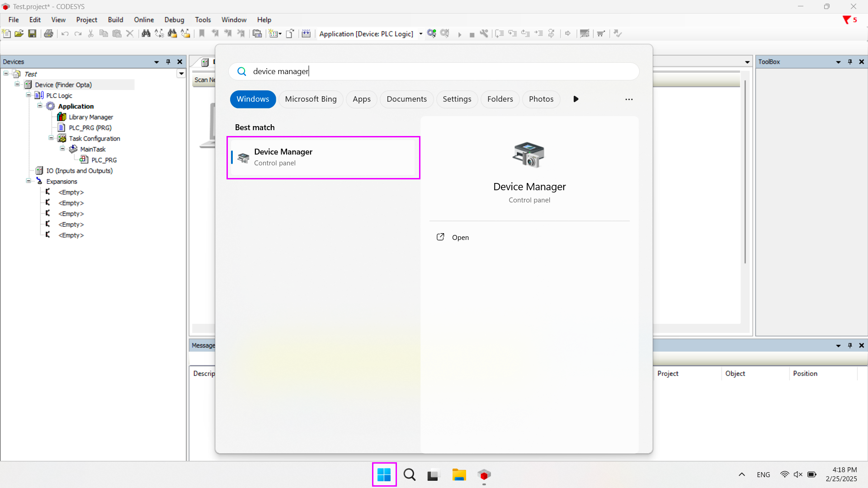The width and height of the screenshot is (868, 488).
Task: Click the Find binoculars toolbar icon
Action: (146, 33)
